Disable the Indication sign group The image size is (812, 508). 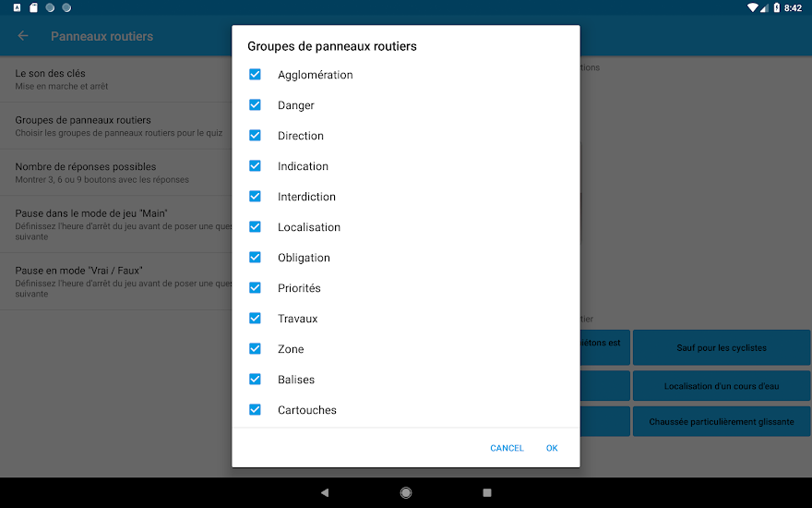tap(256, 166)
